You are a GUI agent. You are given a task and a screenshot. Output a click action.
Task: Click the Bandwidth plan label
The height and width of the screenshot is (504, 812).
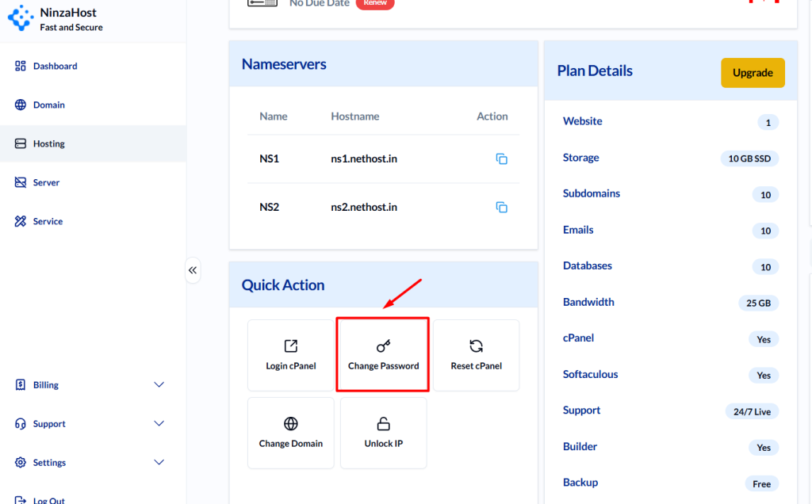(x=588, y=302)
